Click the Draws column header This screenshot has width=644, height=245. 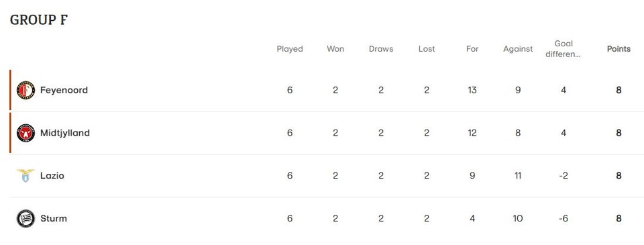(381, 49)
